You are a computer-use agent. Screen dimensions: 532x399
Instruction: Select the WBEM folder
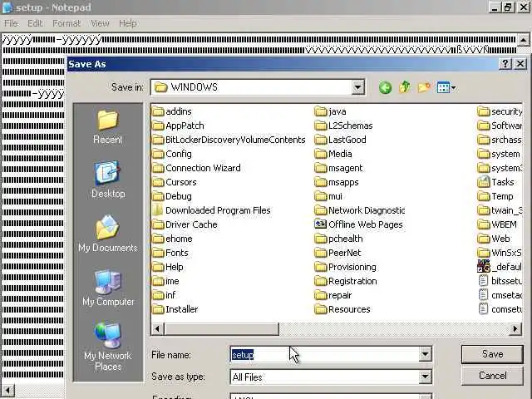click(x=497, y=224)
